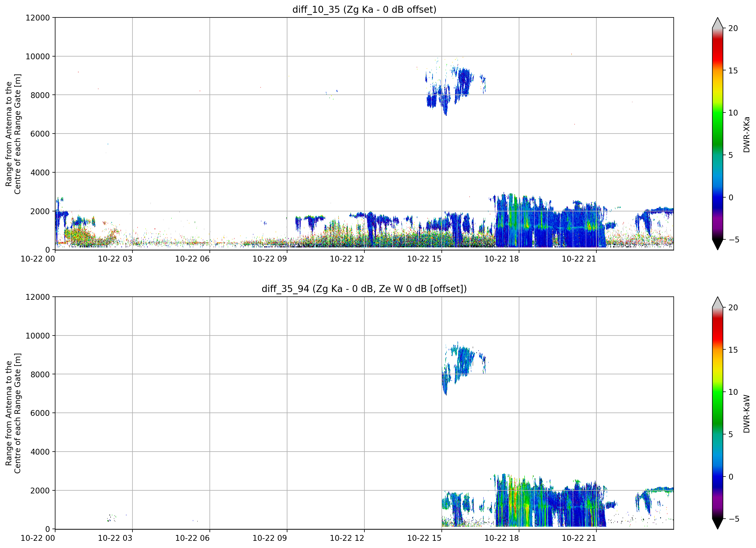
Task: Click the 10-22 03 tick label on top plot
Action: click(x=115, y=259)
